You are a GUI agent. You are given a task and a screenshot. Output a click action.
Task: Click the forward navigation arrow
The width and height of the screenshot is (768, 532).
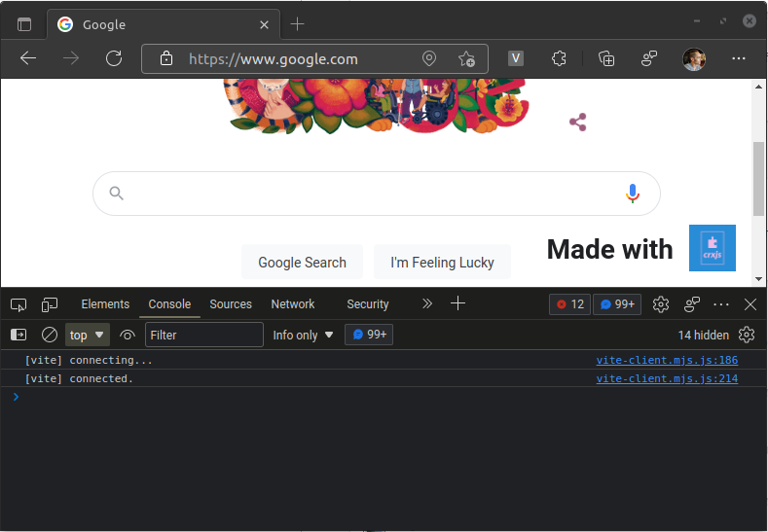click(x=71, y=58)
